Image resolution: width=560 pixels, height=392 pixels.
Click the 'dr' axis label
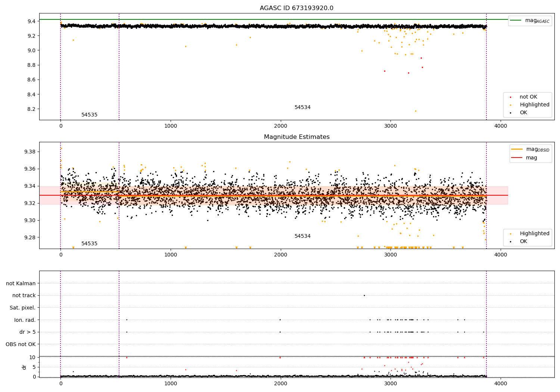tap(24, 367)
